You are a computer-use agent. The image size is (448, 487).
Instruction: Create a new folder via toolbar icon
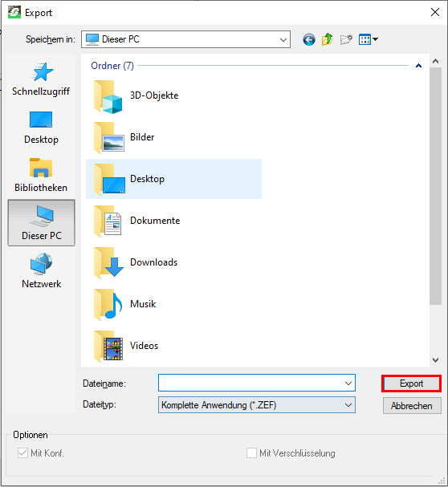point(346,39)
